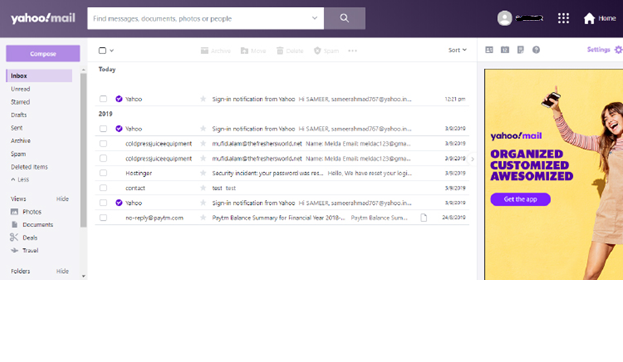Hide the Views section
Screen dimensions: 623x362
62,199
